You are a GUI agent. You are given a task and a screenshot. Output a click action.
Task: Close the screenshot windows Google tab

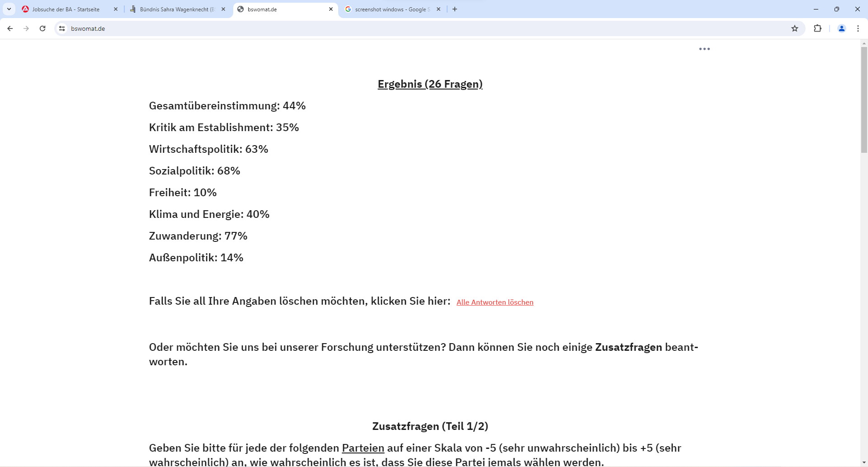click(439, 9)
